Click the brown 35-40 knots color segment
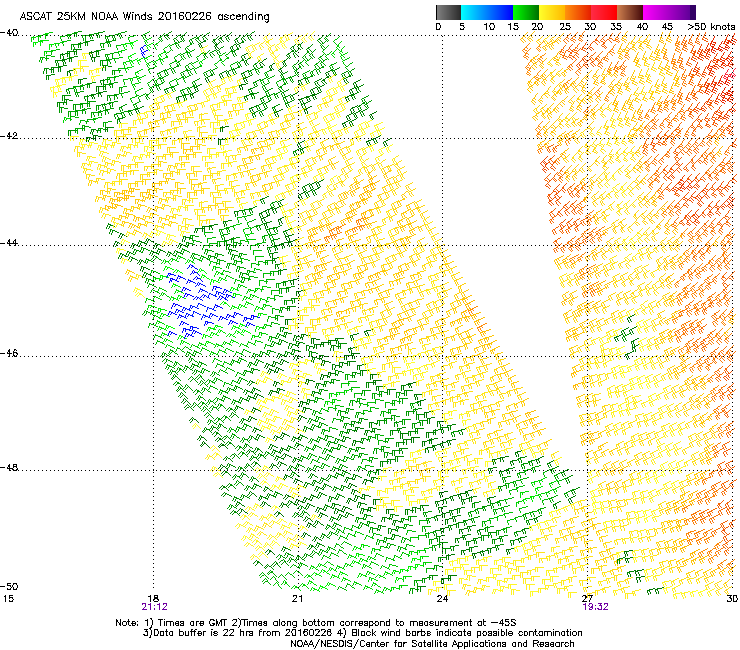Screen dimensions: 740x650 point(630,12)
